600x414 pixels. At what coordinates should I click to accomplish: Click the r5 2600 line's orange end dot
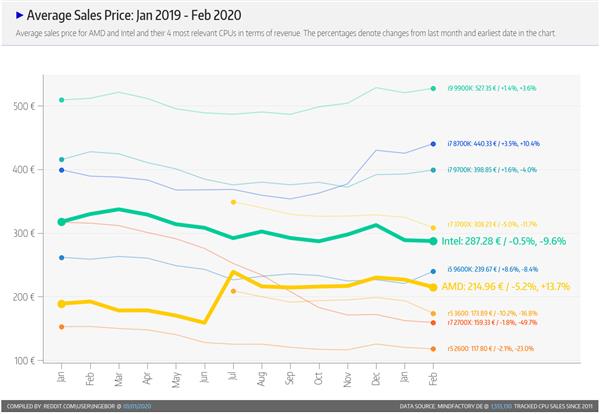pyautogui.click(x=433, y=349)
